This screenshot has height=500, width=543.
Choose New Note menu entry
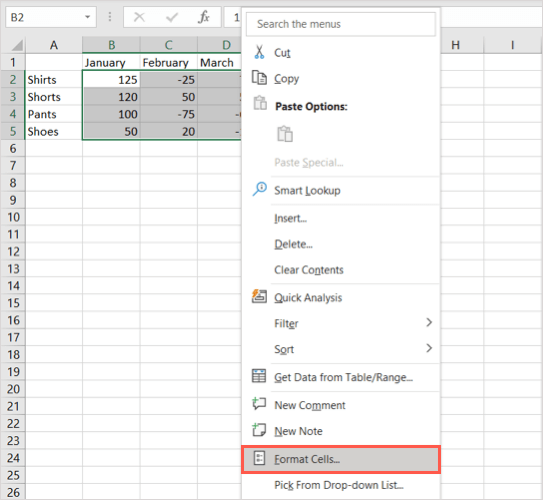[341, 431]
